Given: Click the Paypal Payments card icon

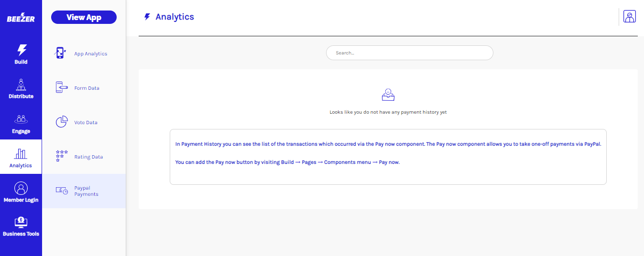Looking at the screenshot, I should click(62, 191).
